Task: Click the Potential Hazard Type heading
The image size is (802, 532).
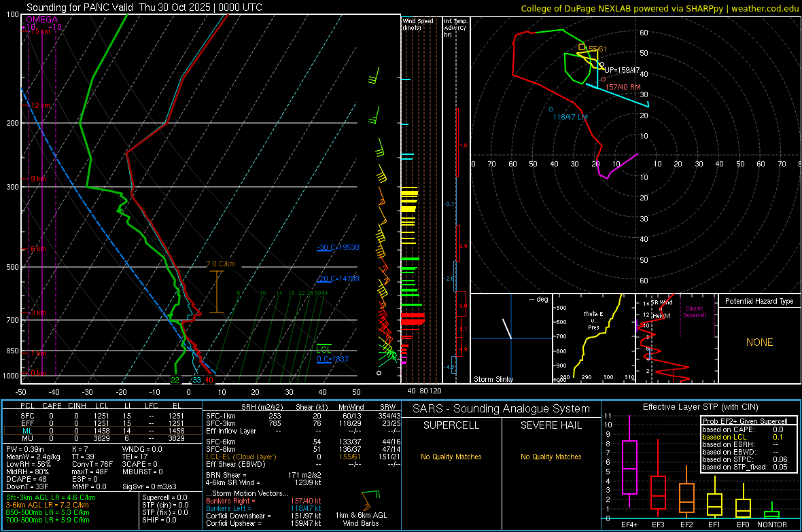Action: click(759, 301)
